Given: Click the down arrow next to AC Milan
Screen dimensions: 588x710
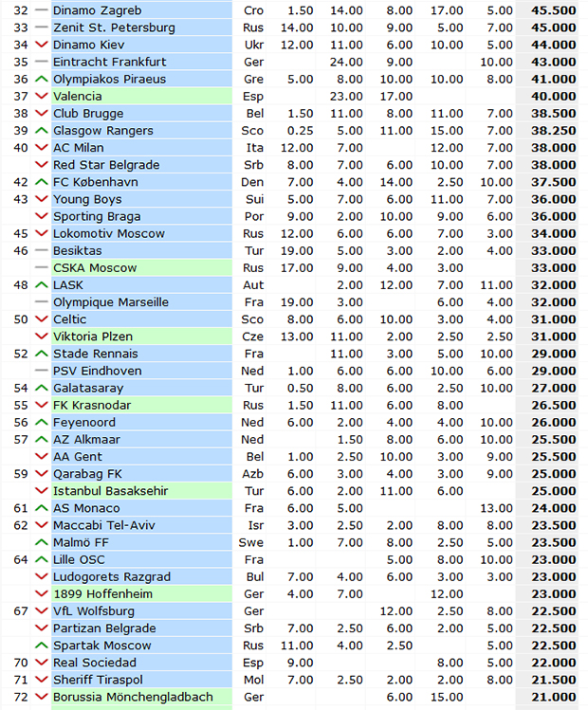Looking at the screenshot, I should click(41, 148).
